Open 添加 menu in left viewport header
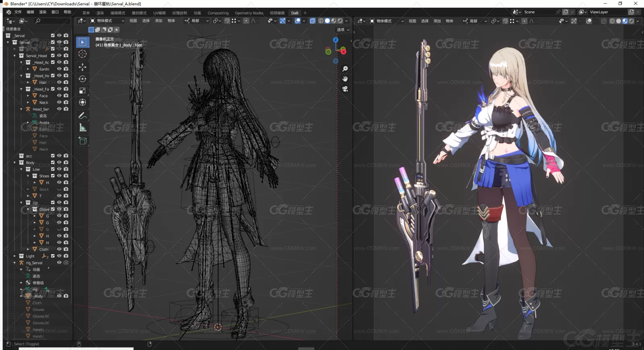644x350 pixels. point(159,21)
